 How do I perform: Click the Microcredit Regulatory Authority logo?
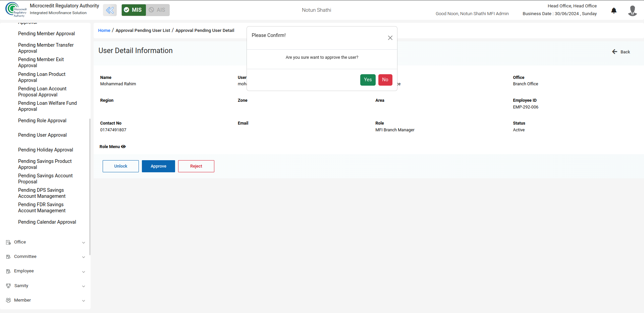tap(15, 9)
